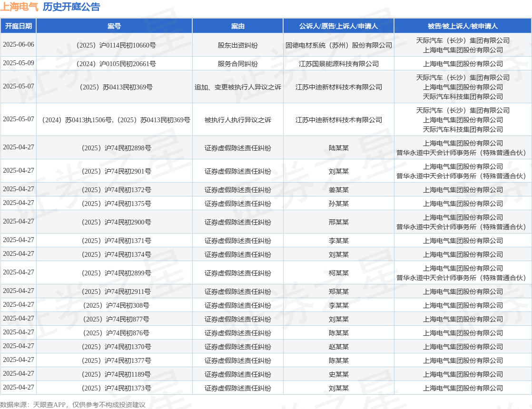Click the 数据来源 天眼查APP footer note
Viewport: 532px width, 409px height.
(x=73, y=405)
